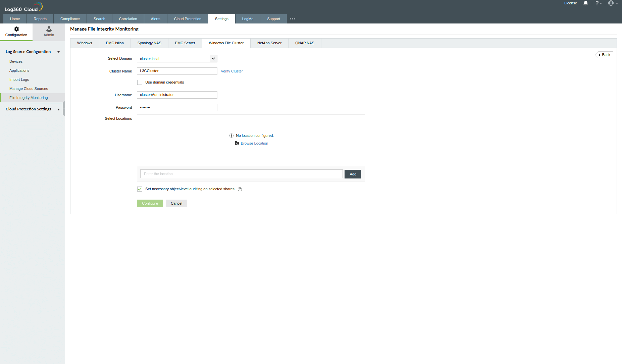Open the Select Domain dropdown
The image size is (622, 364).
[x=213, y=58]
